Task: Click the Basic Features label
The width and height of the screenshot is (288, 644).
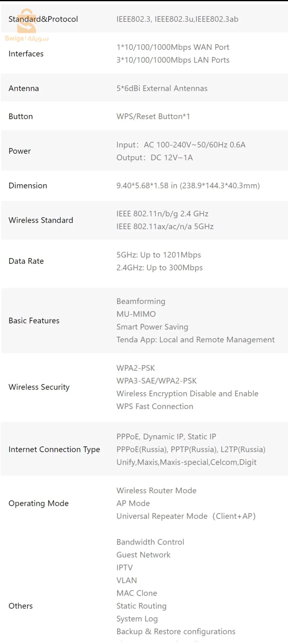Action: pos(34,321)
